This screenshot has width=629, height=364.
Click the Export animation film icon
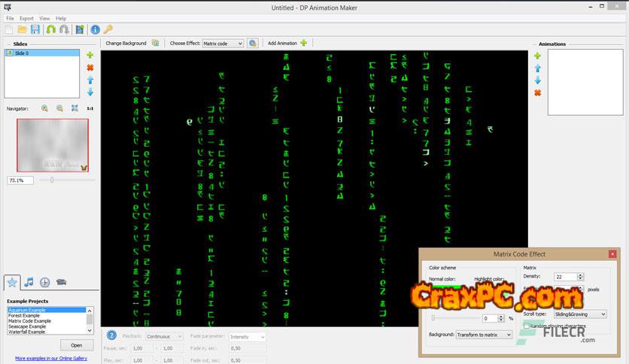(x=80, y=29)
